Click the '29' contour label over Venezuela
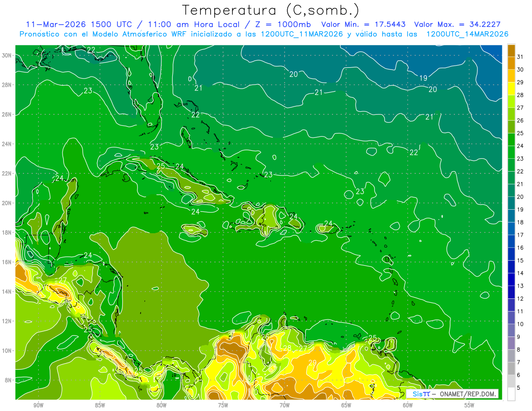 click(313, 363)
